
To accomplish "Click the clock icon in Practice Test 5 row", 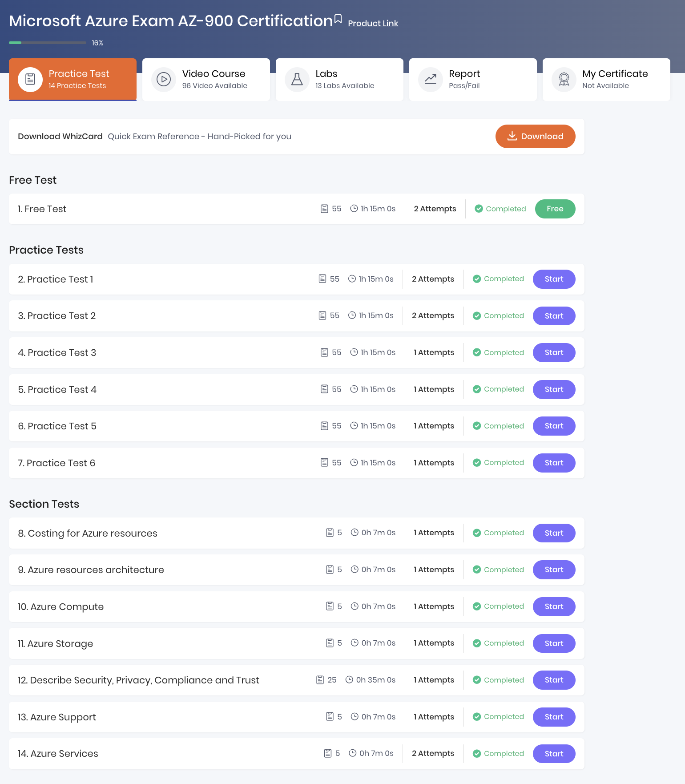I will tap(354, 425).
